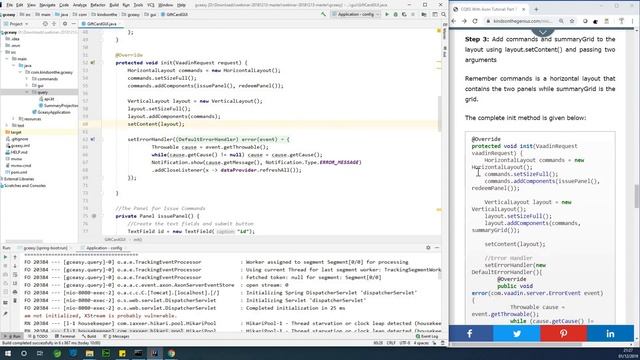Open the File menu
This screenshot has width=640, height=360.
[9, 5]
